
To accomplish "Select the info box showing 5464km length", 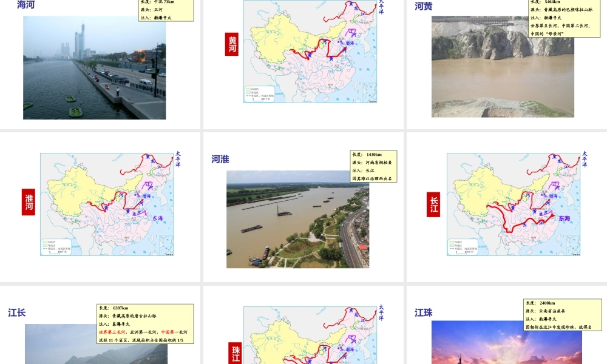I will coord(564,18).
